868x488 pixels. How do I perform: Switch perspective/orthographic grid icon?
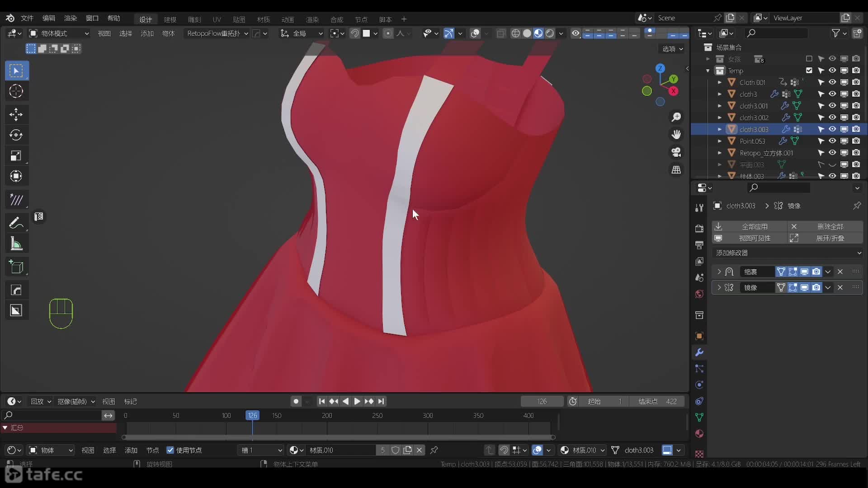[x=676, y=170]
